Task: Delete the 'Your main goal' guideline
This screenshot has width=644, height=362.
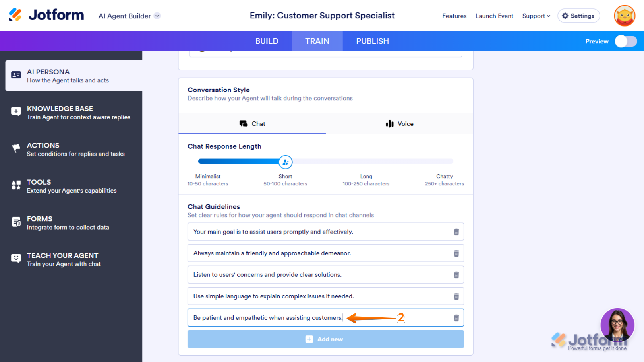Action: click(456, 232)
